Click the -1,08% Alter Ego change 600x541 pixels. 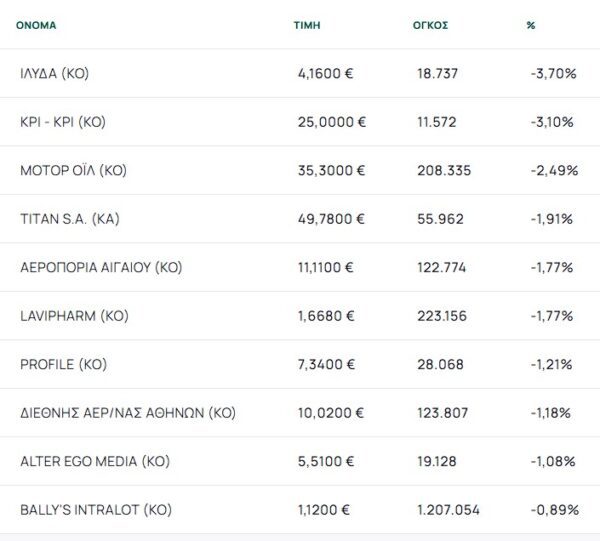click(x=553, y=461)
